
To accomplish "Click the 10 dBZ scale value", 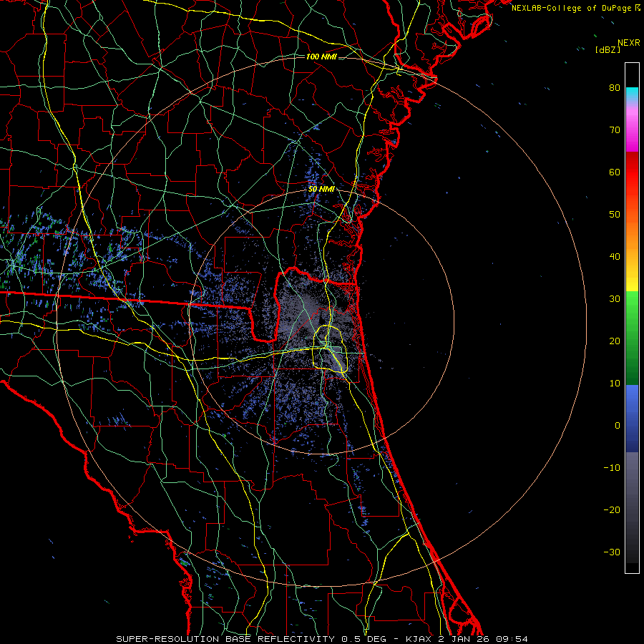I will (615, 384).
